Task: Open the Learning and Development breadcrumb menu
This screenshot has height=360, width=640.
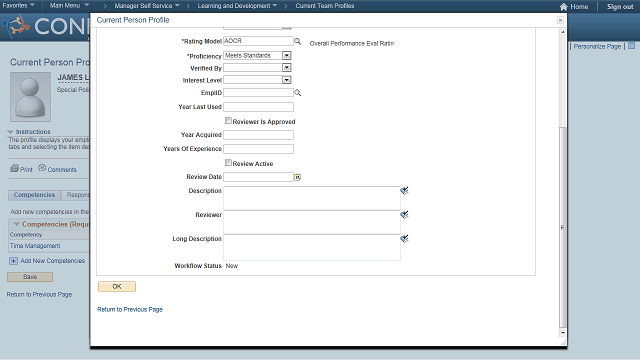Action: (237, 6)
